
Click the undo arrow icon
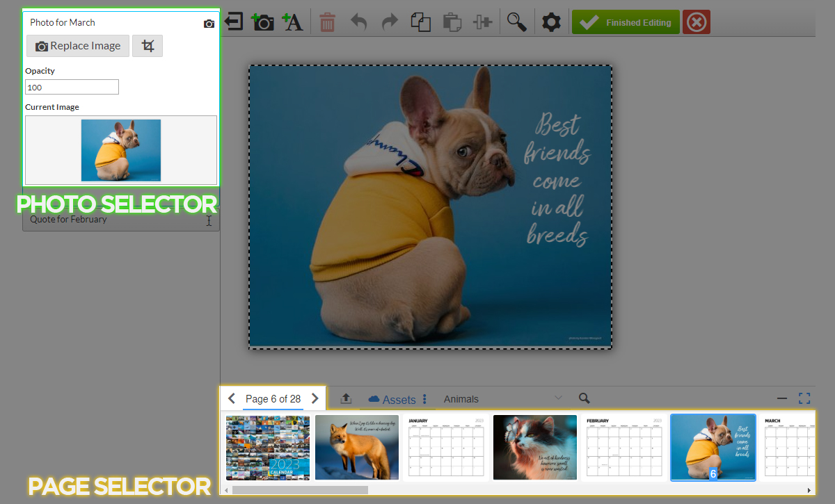(x=358, y=22)
